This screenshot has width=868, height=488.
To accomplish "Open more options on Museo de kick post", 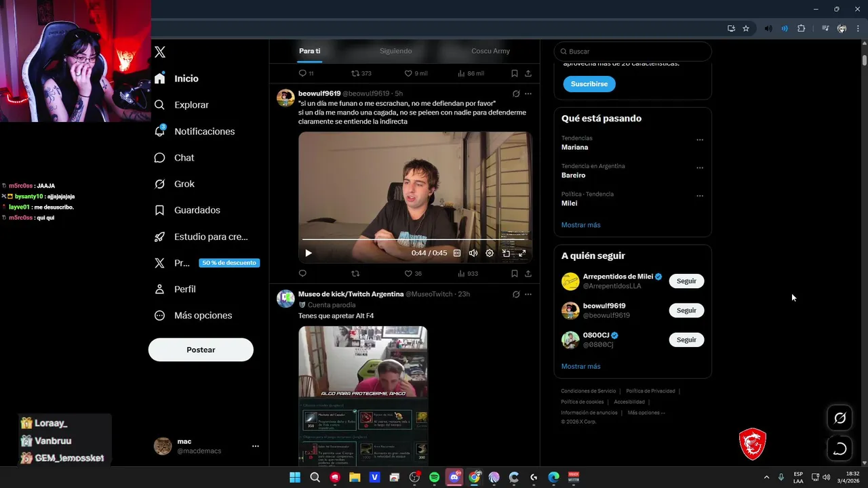I will click(x=528, y=294).
